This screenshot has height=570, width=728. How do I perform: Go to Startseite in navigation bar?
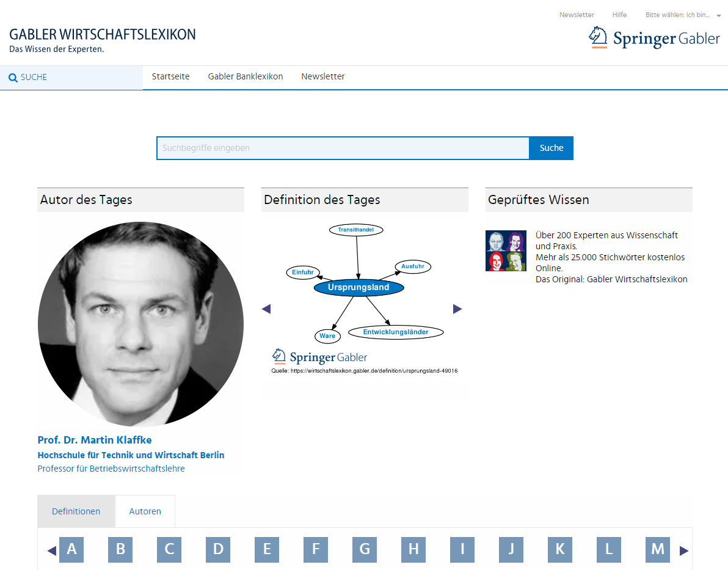coord(171,77)
